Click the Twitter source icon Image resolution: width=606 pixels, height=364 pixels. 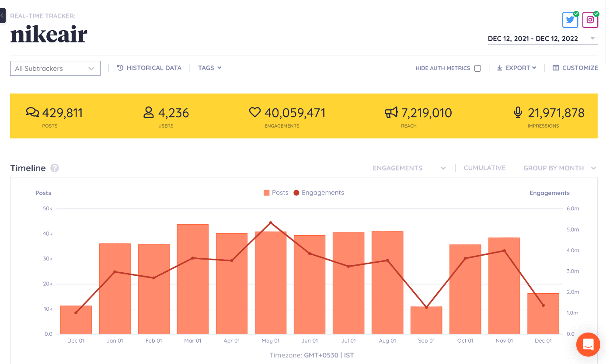tap(570, 20)
